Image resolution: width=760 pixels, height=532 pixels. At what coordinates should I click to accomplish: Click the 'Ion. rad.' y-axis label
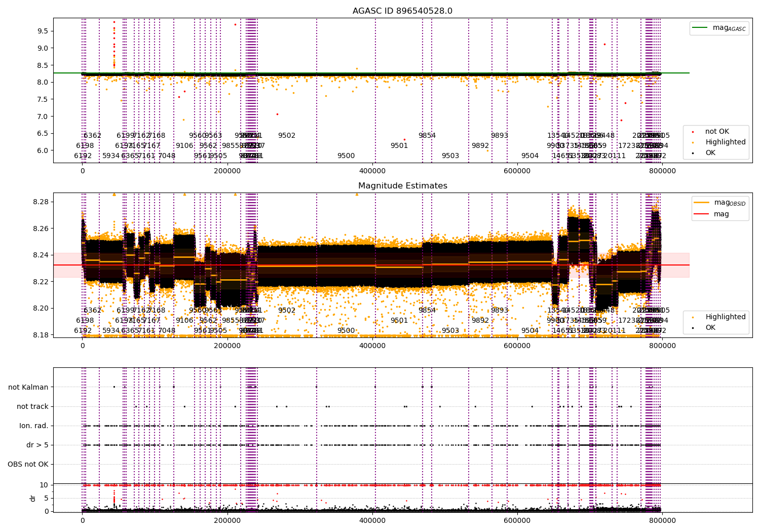34,426
